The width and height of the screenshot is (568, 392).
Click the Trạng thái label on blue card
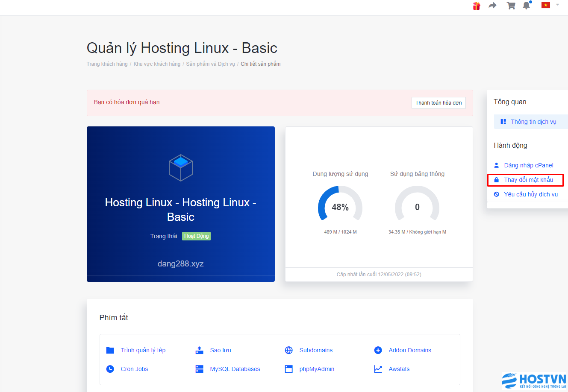point(164,236)
